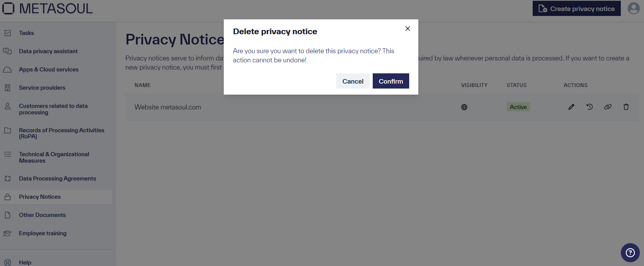Click the user profile avatar
Screen dimensions: 644x266
tap(633, 8)
